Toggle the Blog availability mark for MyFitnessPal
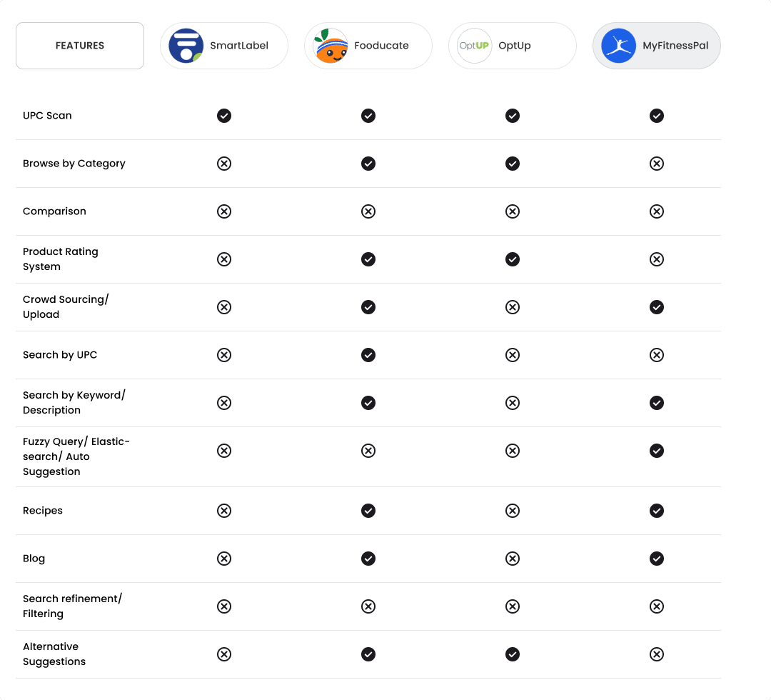This screenshot has height=700, width=771. pyautogui.click(x=657, y=559)
